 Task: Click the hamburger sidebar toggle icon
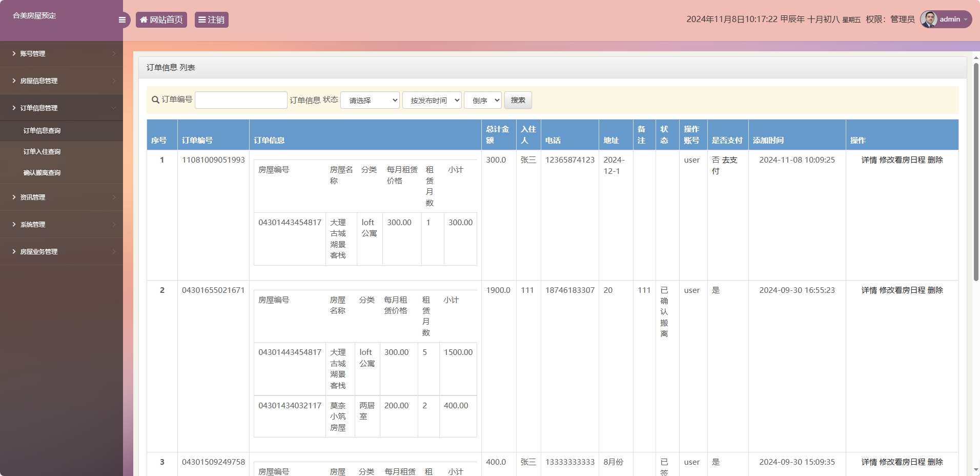[x=122, y=19]
